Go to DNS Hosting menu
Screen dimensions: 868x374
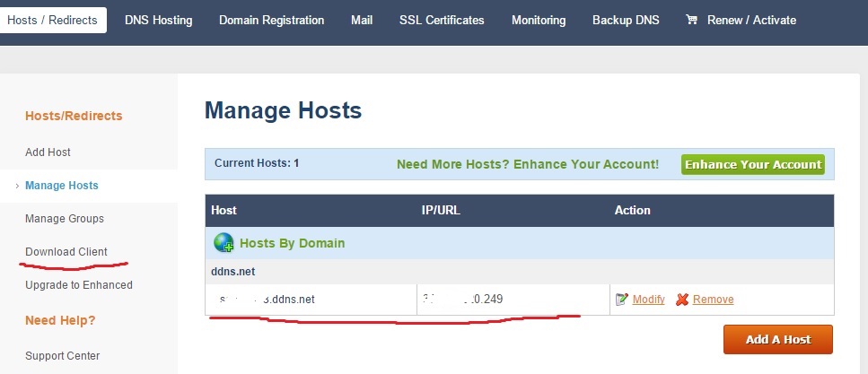(158, 21)
